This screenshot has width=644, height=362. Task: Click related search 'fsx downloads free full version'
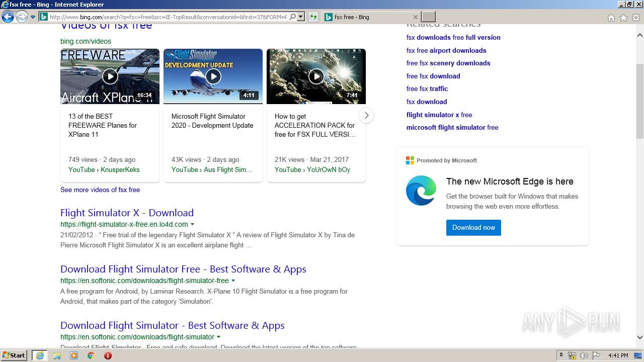point(453,37)
